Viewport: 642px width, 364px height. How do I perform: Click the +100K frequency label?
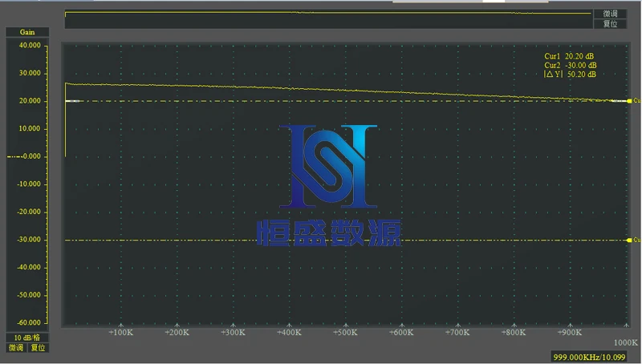point(120,333)
